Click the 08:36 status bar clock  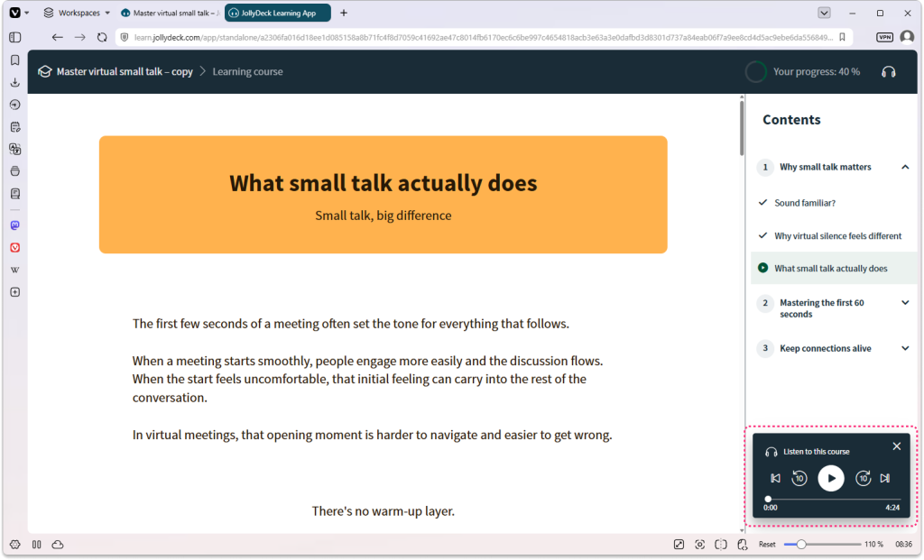click(x=903, y=545)
